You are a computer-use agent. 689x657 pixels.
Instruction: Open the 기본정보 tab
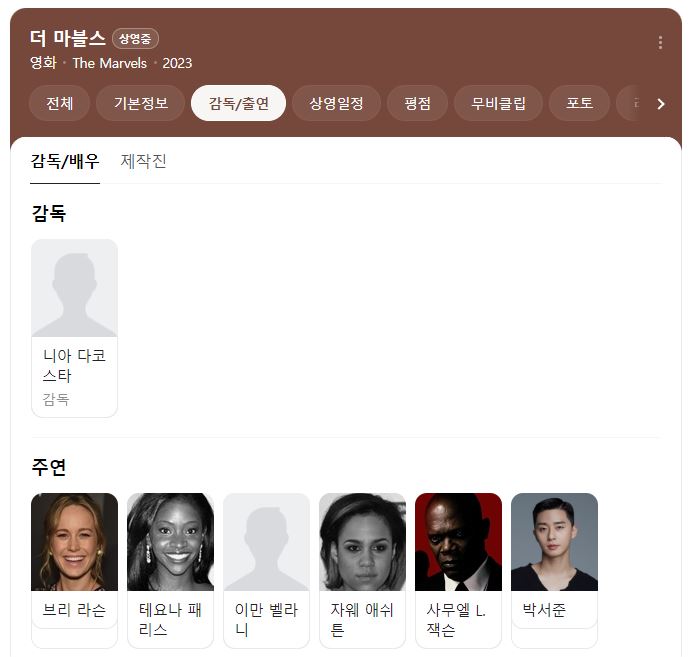tap(140, 103)
